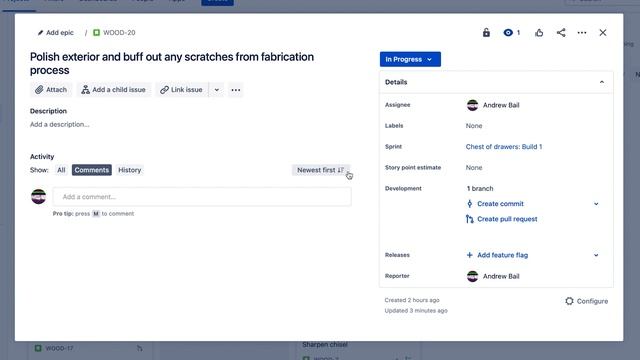Click Add a child issue button
Screen dimensions: 640x360
tap(113, 90)
